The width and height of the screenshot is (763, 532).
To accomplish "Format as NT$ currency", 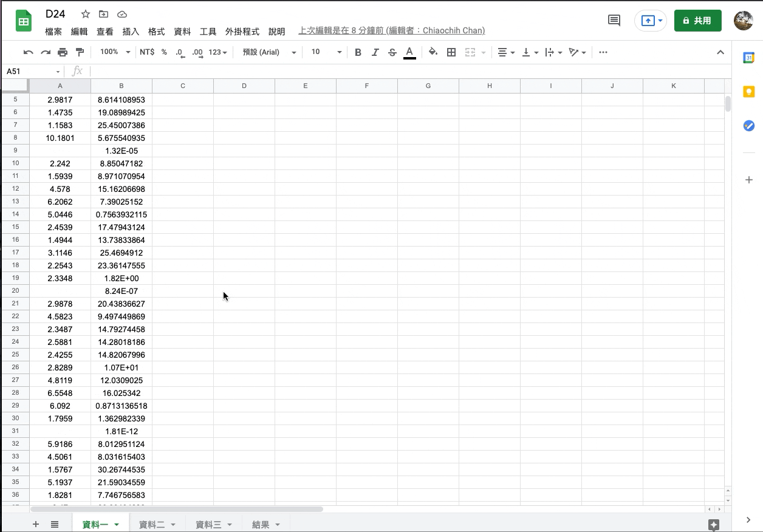I will (147, 52).
